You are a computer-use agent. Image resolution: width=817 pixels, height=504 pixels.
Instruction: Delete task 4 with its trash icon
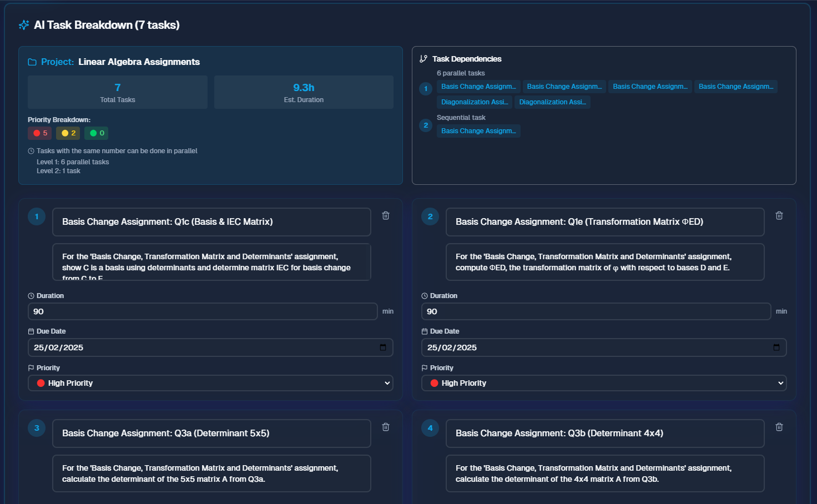(x=779, y=427)
